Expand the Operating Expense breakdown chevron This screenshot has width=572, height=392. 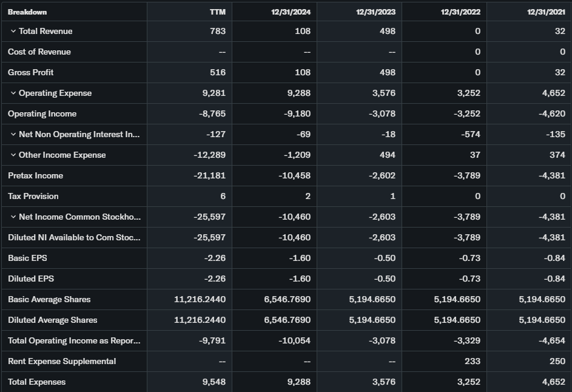[13, 93]
